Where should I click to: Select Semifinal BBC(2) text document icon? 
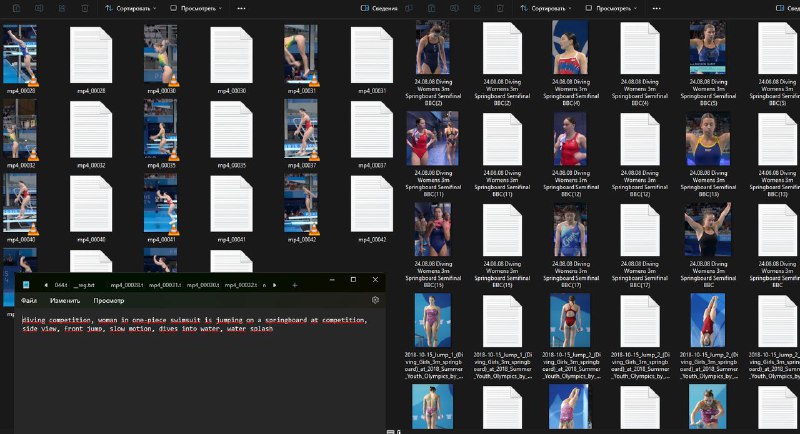click(502, 48)
